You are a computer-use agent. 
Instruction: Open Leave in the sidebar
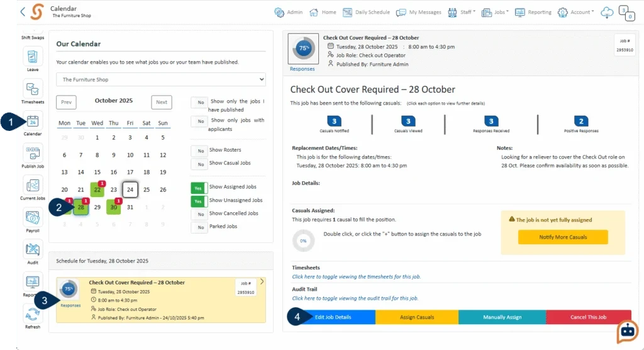(33, 60)
